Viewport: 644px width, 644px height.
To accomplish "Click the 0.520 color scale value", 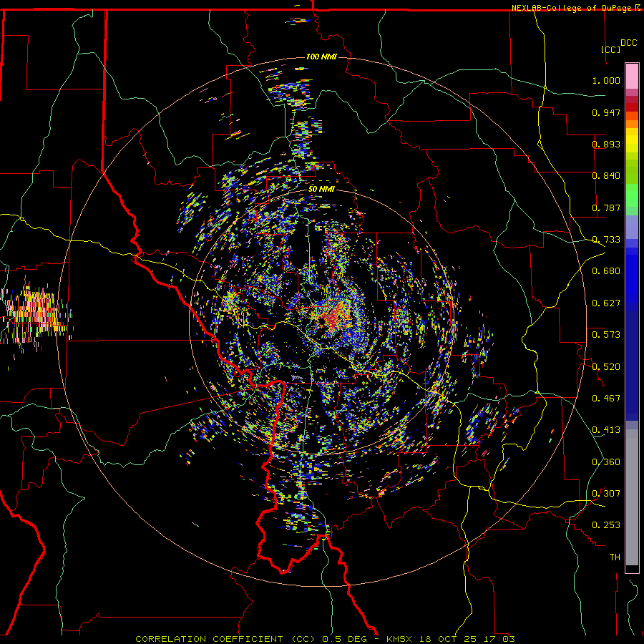I will point(606,367).
